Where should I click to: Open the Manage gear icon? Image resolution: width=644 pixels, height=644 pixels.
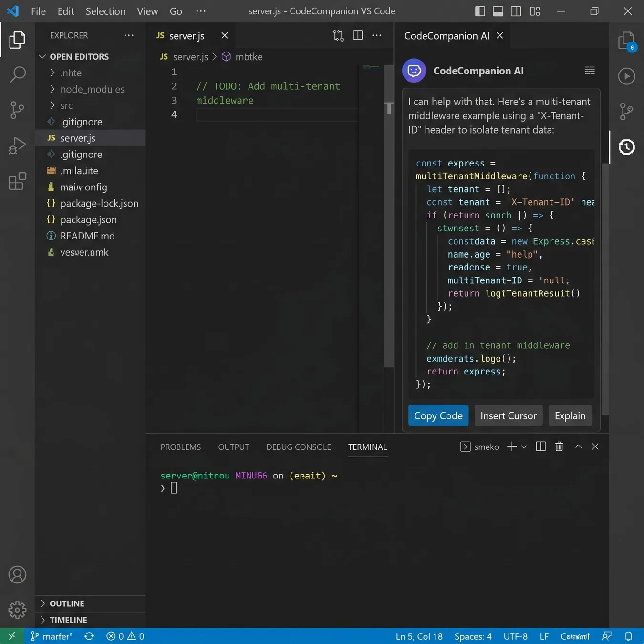[17, 610]
